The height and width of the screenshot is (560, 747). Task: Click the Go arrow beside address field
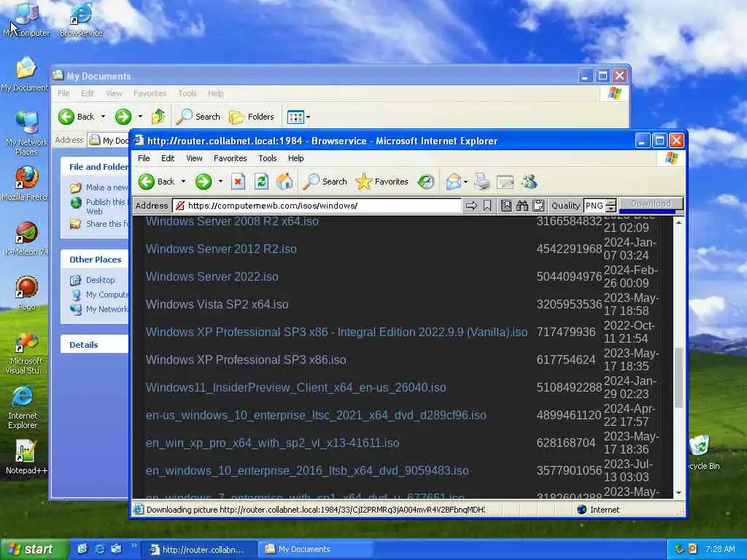(471, 206)
